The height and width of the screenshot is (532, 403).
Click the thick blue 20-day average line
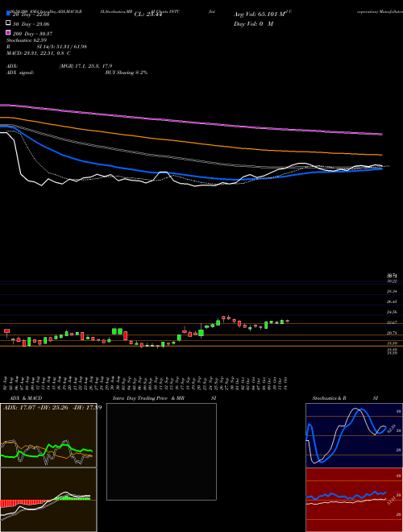(x=191, y=174)
